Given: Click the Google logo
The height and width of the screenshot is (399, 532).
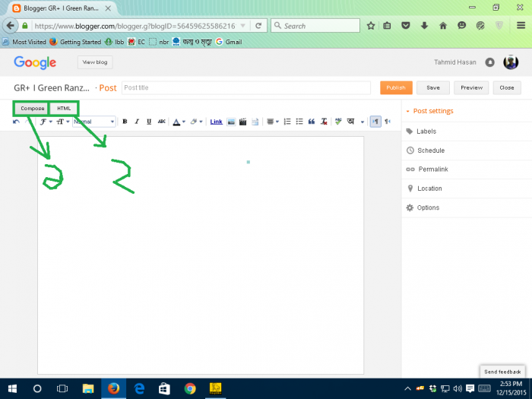Looking at the screenshot, I should [35, 62].
